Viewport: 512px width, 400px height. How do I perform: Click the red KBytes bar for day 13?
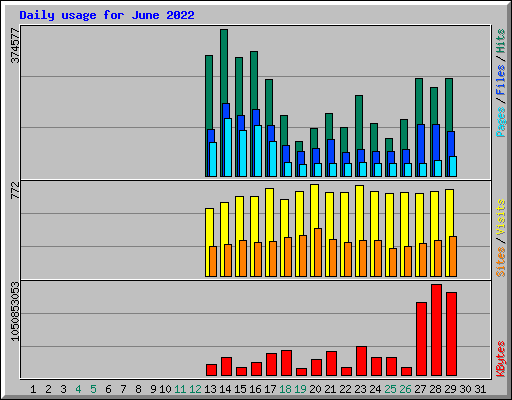click(x=211, y=370)
